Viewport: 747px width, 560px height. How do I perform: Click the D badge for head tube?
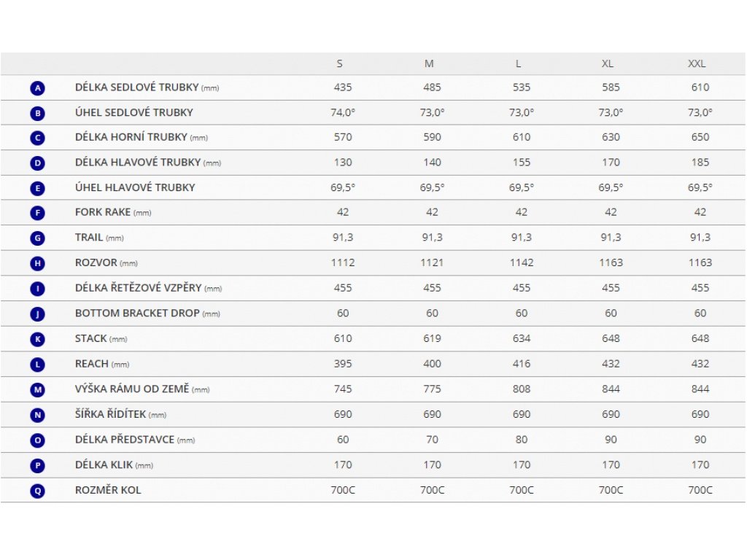[x=38, y=163]
